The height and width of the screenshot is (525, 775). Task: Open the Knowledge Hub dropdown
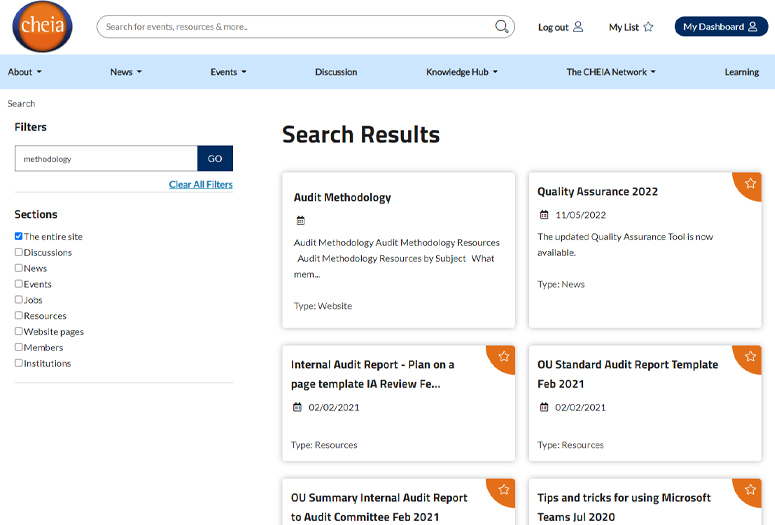462,72
